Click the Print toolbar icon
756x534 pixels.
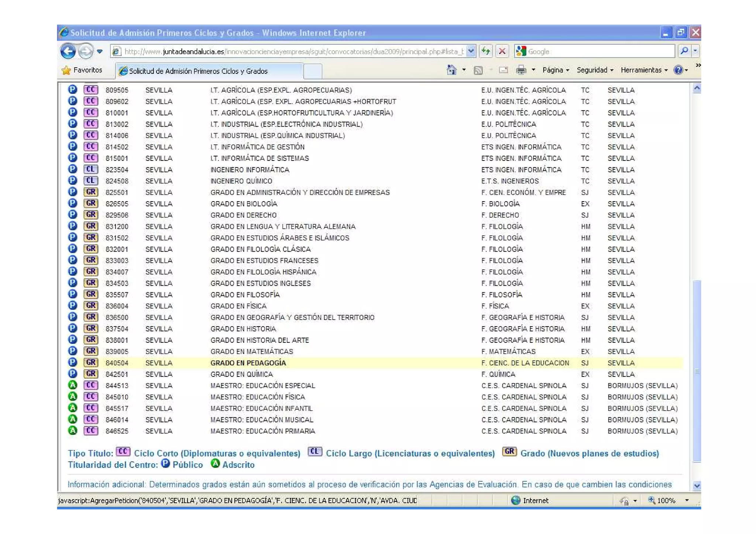tap(521, 70)
